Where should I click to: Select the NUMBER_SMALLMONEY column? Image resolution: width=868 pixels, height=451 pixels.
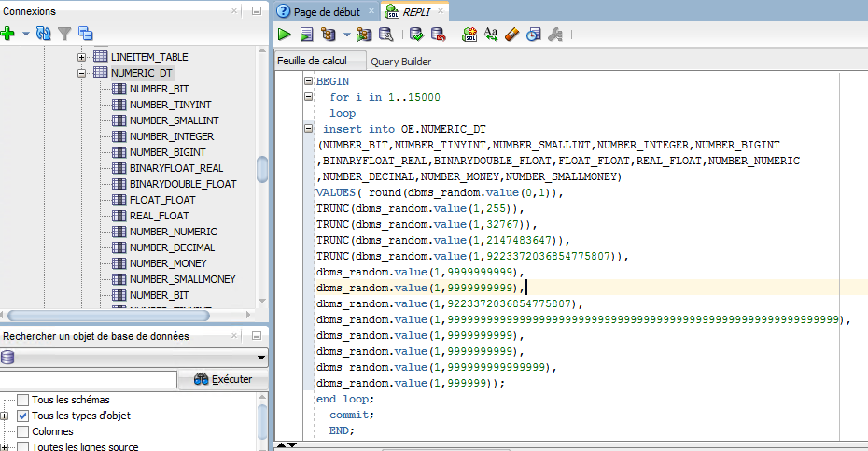[182, 279]
